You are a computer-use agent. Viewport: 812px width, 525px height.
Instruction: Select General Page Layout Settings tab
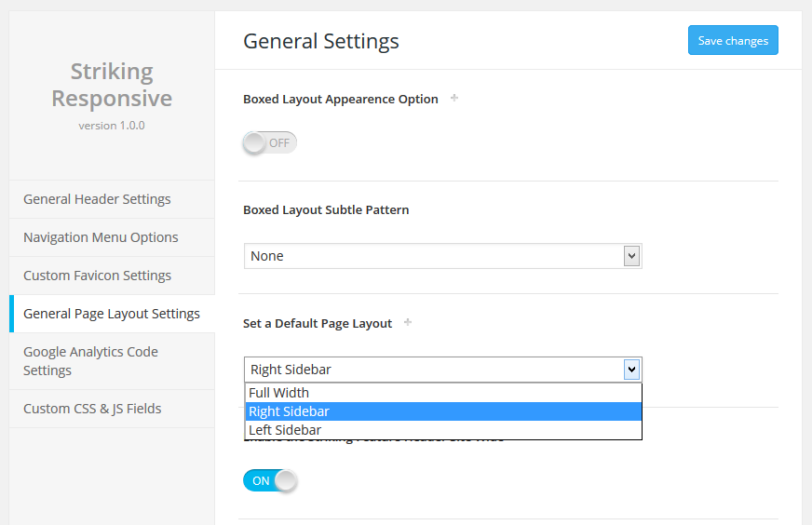(x=112, y=314)
